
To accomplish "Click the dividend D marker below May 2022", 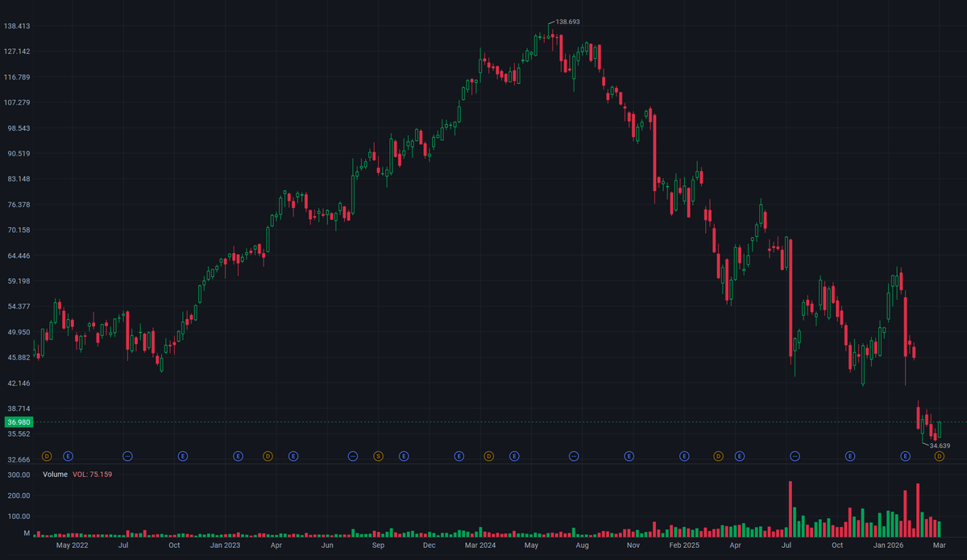I will pyautogui.click(x=46, y=456).
